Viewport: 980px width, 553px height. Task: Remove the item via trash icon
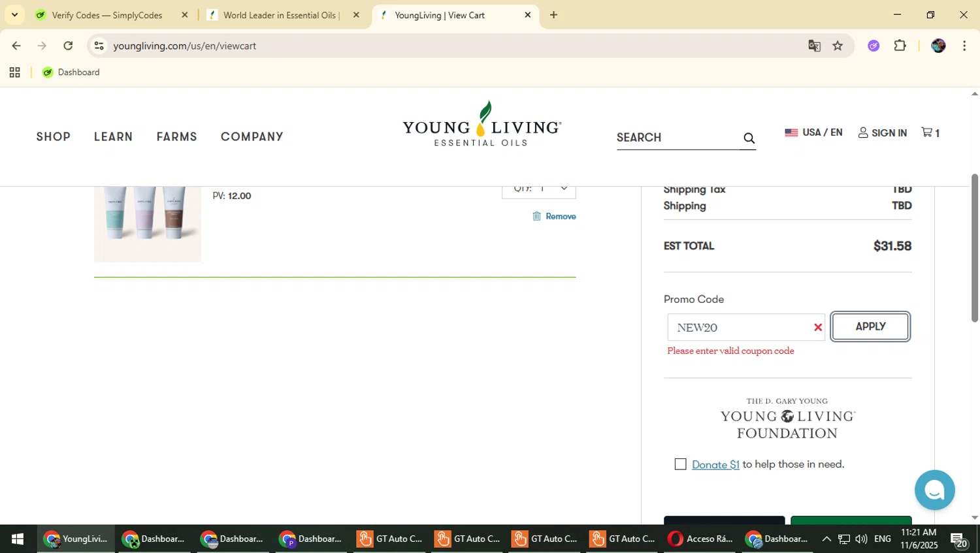tap(554, 216)
